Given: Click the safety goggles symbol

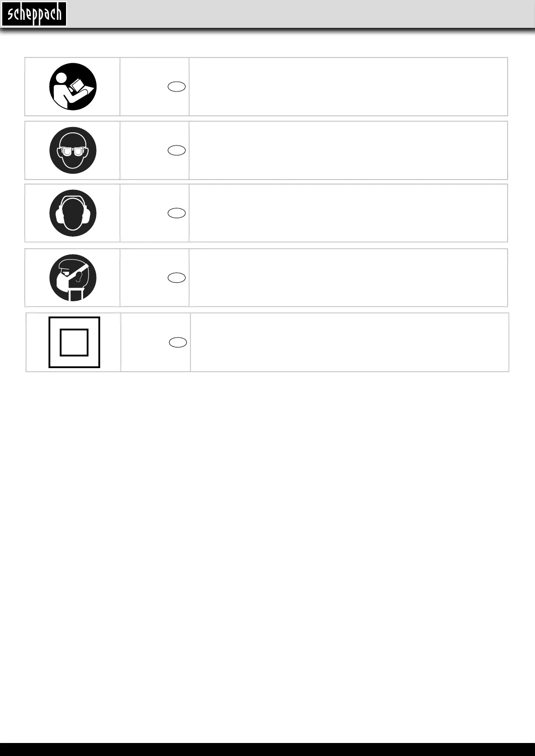Looking at the screenshot, I should [73, 150].
